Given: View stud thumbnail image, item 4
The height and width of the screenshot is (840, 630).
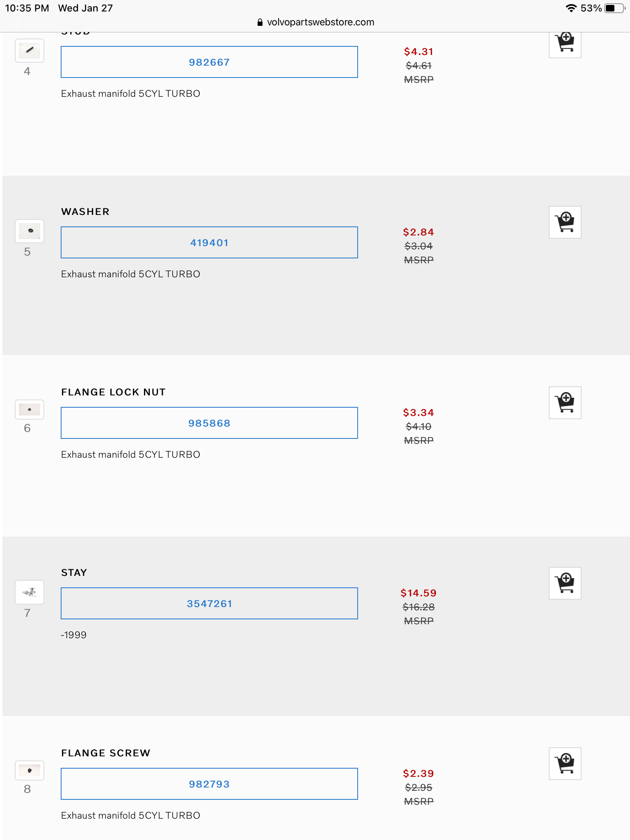Looking at the screenshot, I should tap(30, 51).
